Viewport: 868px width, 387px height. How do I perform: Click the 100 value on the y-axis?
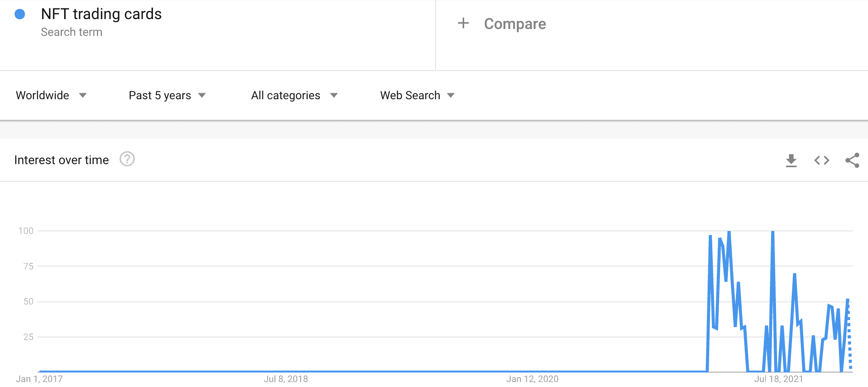click(x=26, y=231)
